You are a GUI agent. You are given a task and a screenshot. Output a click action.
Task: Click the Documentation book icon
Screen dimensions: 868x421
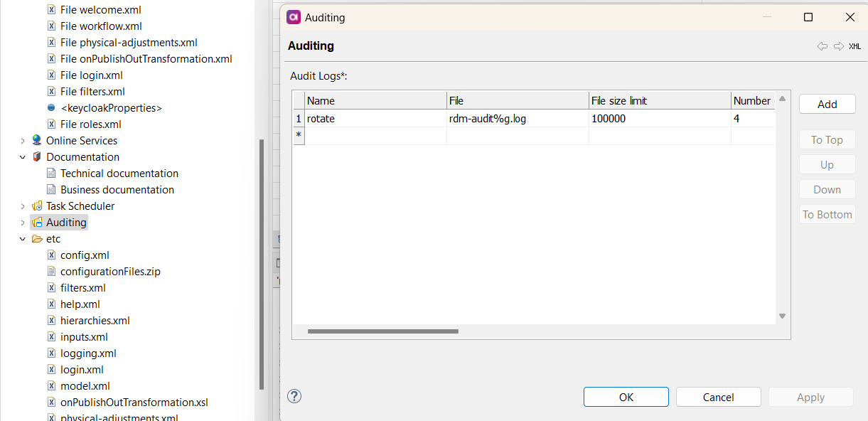coord(37,156)
